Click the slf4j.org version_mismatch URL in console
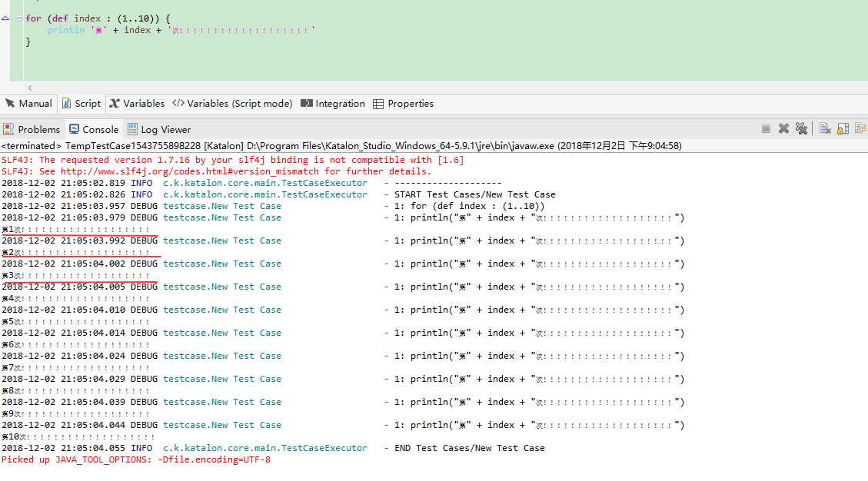The width and height of the screenshot is (868, 481). click(190, 171)
